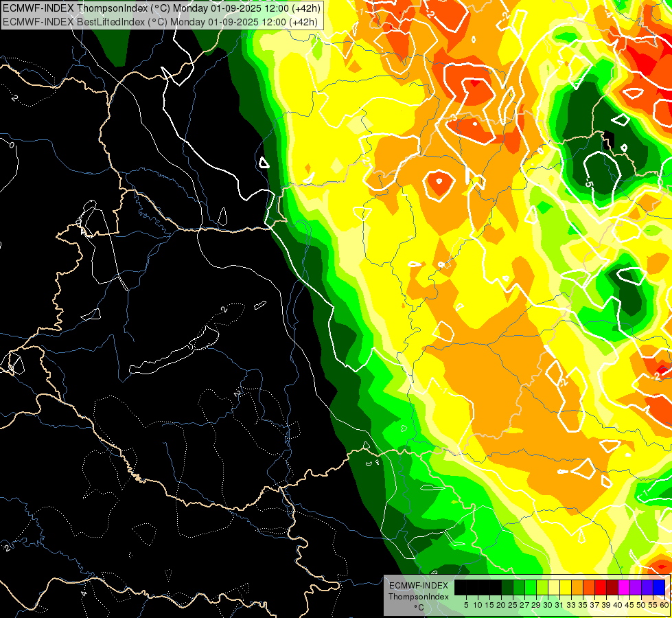672x618 pixels.
Task: Select the purple 45-50 legend swatch
Action: (636, 587)
